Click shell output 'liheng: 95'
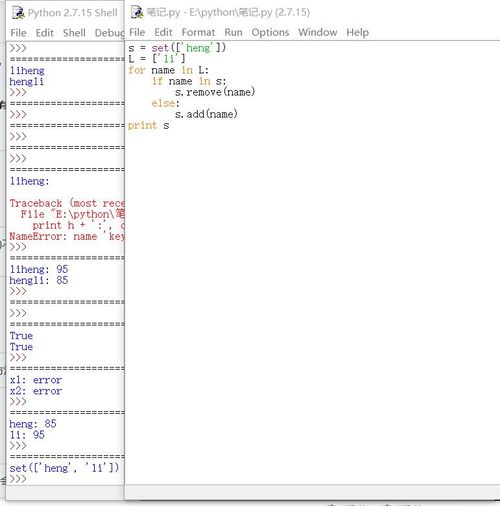 pyautogui.click(x=39, y=269)
